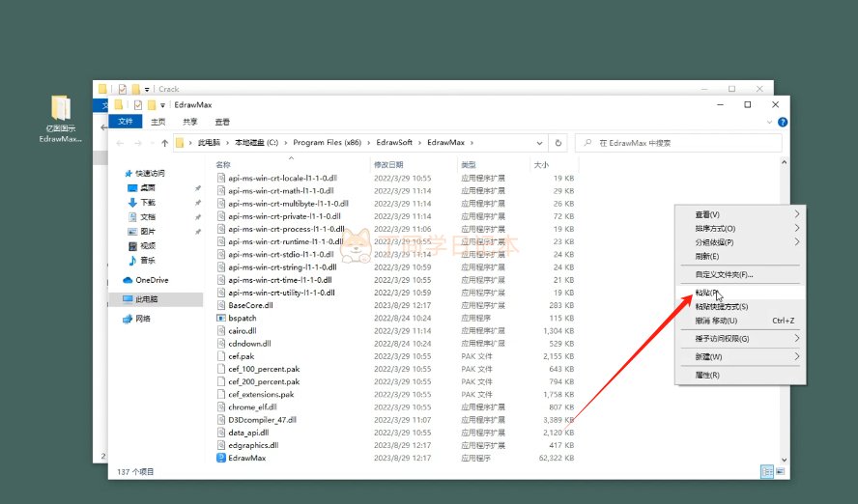858x504 pixels.
Task: Choose 刷新(E) in the context menu
Action: [x=706, y=257]
